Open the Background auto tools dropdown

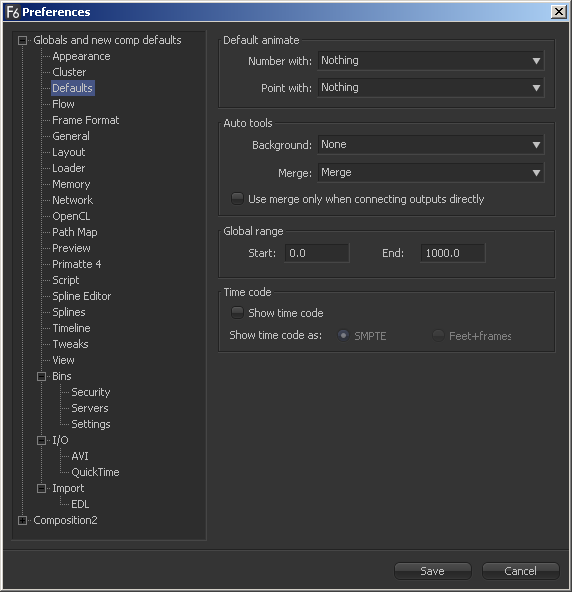pos(431,145)
